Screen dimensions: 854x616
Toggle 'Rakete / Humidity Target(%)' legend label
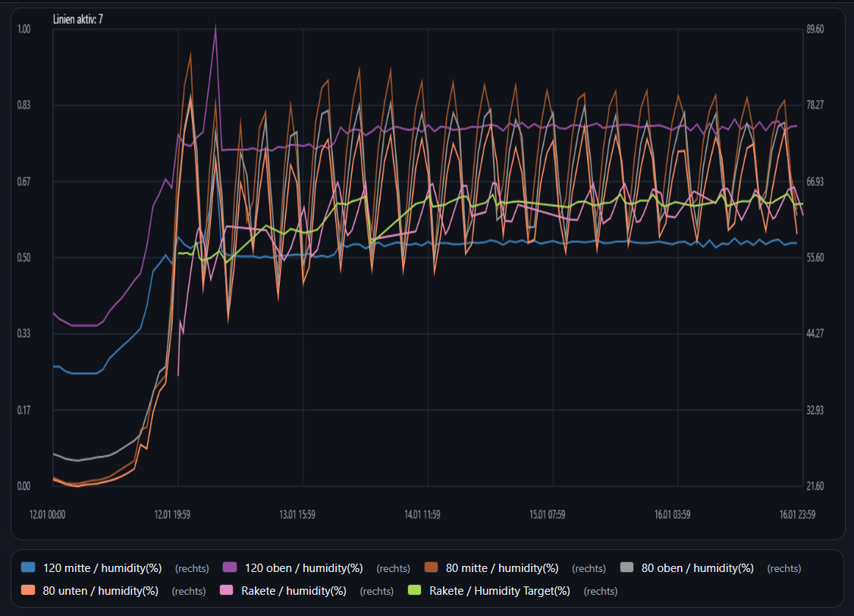pos(499,590)
